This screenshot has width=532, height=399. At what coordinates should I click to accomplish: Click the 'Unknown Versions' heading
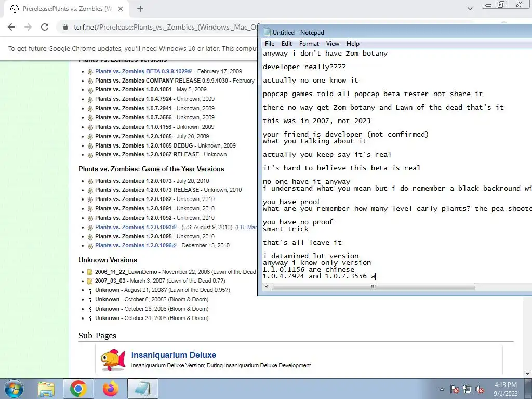click(x=108, y=260)
